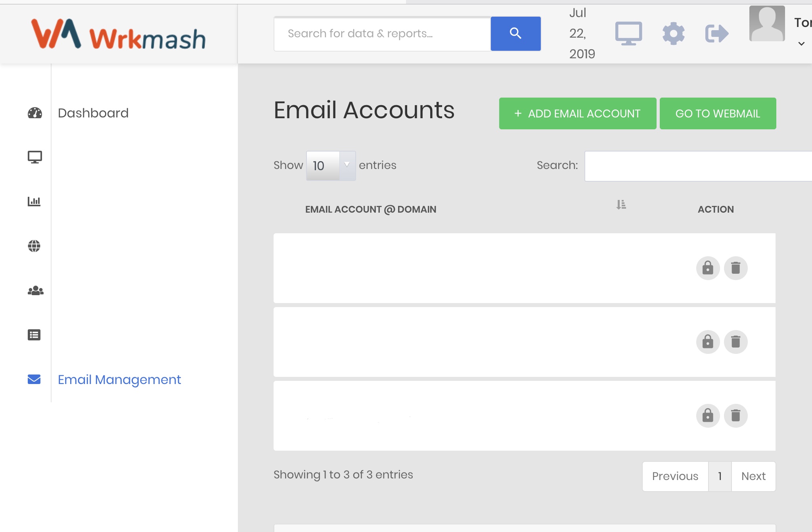Open GO TO WEBMAIL
The width and height of the screenshot is (812, 532).
[x=718, y=113]
